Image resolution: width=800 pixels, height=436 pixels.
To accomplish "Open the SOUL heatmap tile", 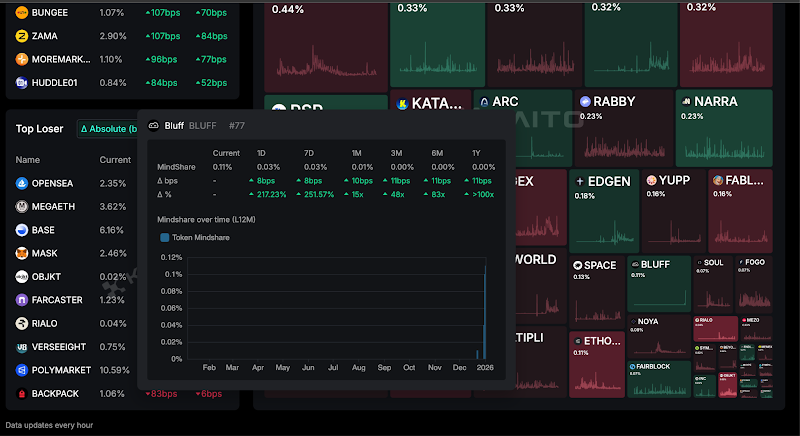I will pyautogui.click(x=713, y=284).
